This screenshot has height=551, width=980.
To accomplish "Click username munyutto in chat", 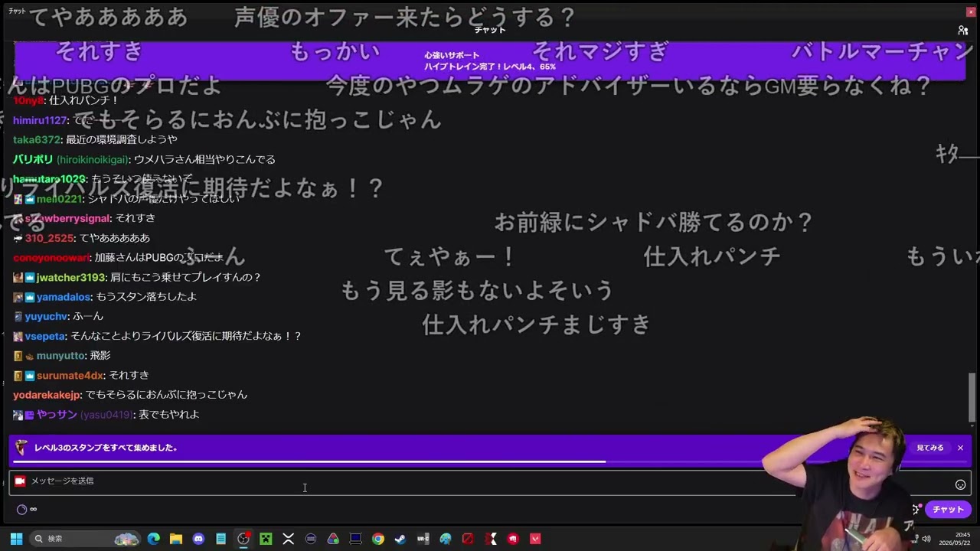I will pyautogui.click(x=60, y=356).
